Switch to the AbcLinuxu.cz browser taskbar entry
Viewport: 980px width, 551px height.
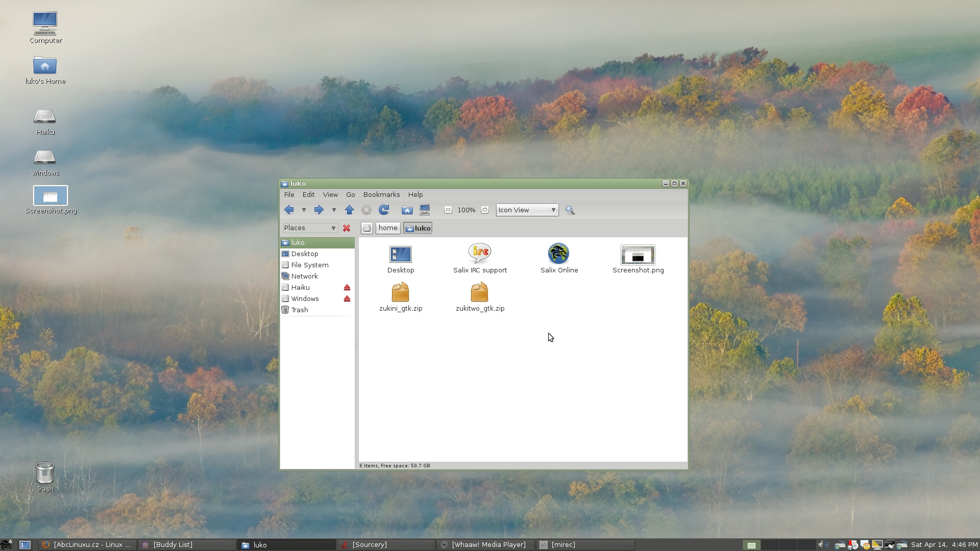pyautogui.click(x=87, y=545)
